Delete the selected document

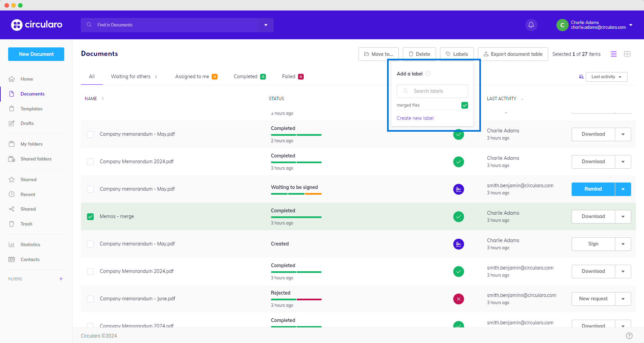tap(419, 54)
